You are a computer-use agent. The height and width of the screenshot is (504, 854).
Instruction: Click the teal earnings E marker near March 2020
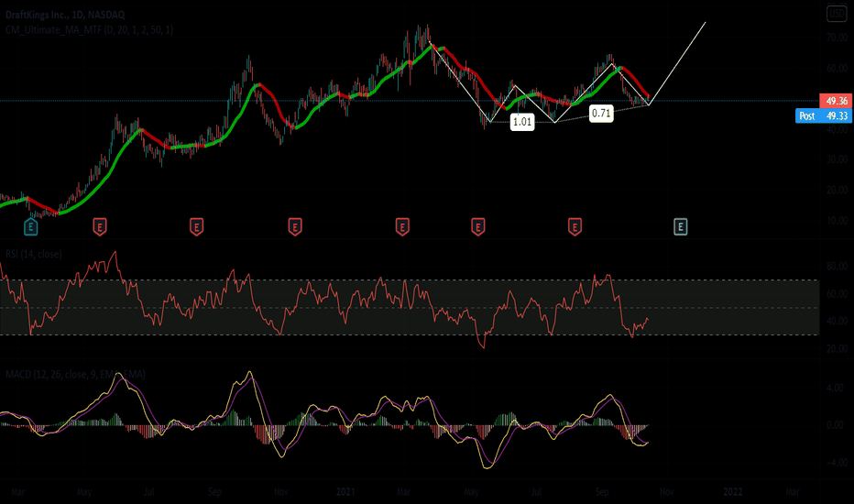[x=30, y=226]
